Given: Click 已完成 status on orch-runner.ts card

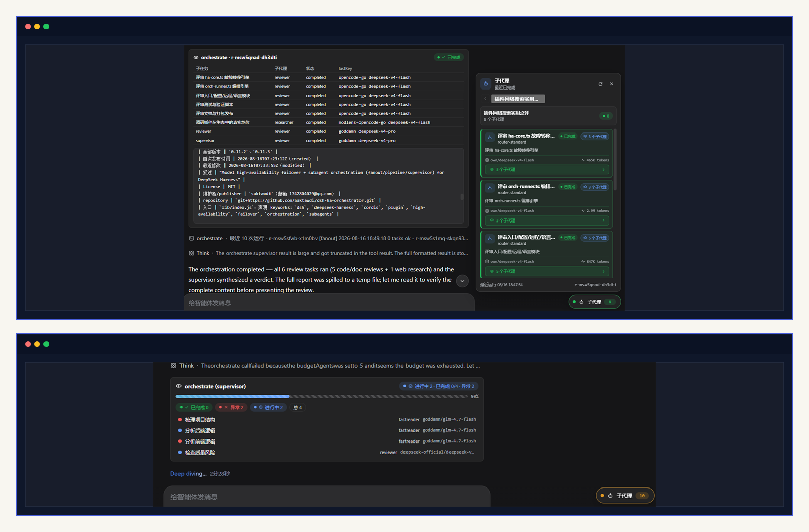Looking at the screenshot, I should (x=568, y=187).
